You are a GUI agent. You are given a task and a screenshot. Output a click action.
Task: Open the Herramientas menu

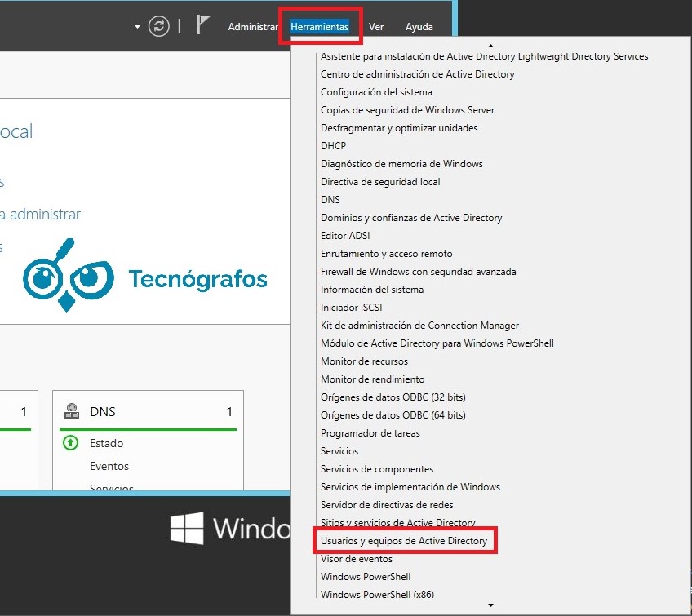(x=319, y=27)
